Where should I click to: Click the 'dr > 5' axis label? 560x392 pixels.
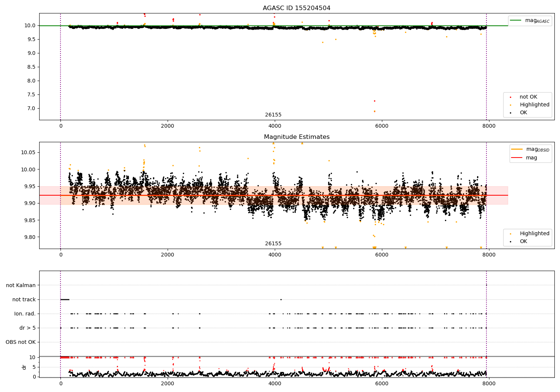[x=28, y=328]
